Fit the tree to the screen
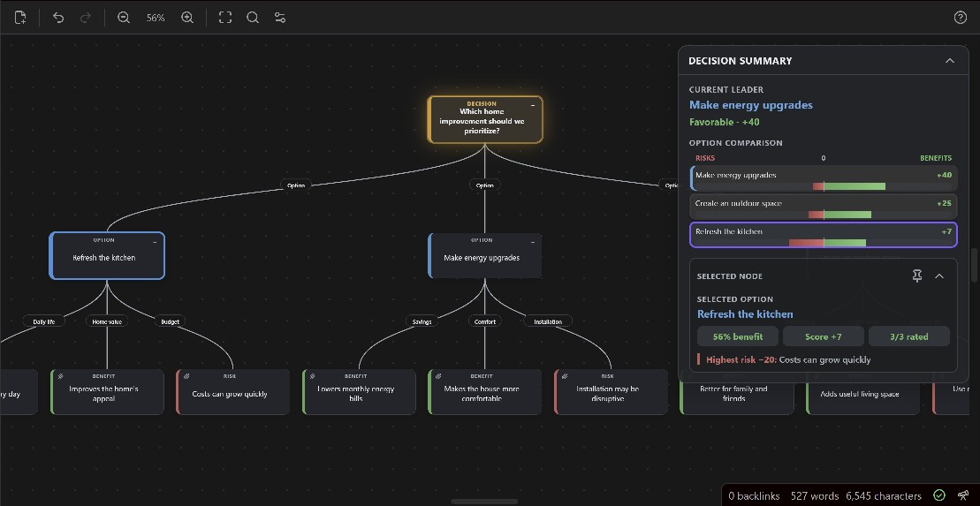Viewport: 980px width, 506px height. (x=225, y=18)
